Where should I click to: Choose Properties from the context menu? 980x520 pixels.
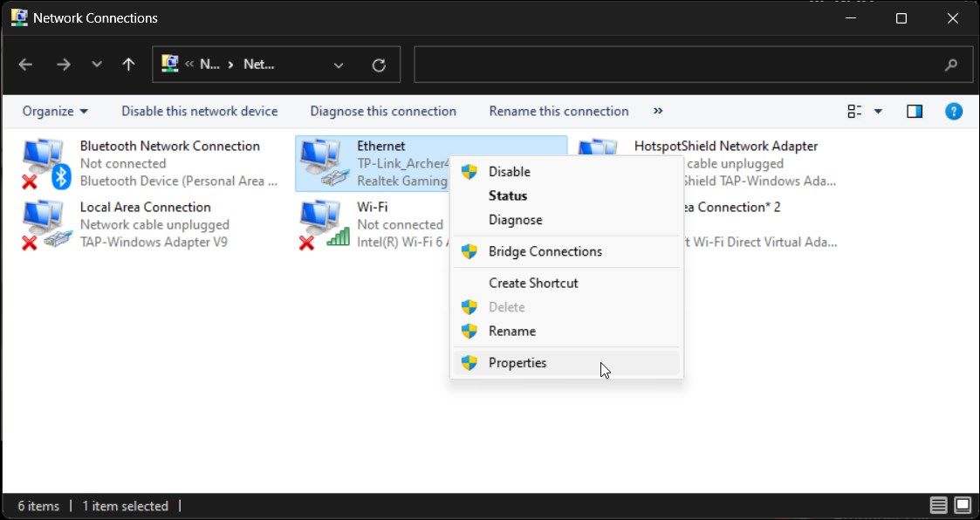click(x=517, y=362)
